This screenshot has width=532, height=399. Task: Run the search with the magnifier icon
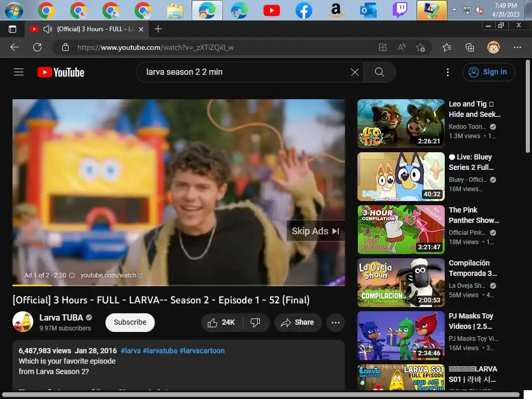(x=379, y=72)
